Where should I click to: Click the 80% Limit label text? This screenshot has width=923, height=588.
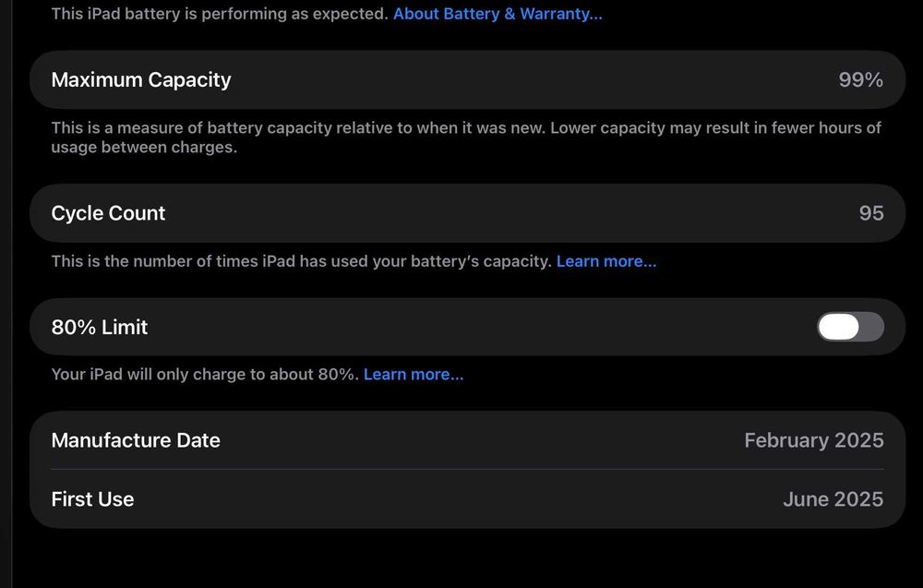click(100, 327)
